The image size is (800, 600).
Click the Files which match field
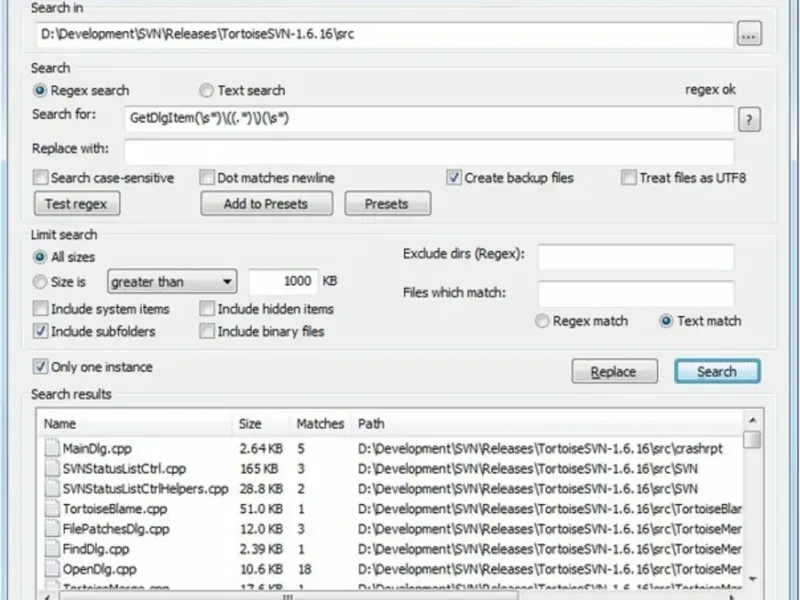[x=636, y=294]
